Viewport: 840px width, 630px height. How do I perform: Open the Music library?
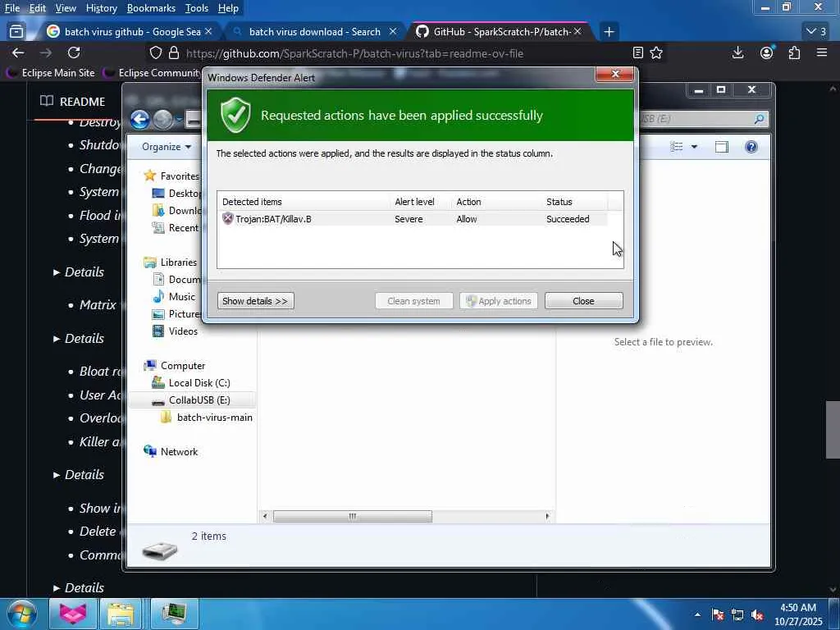pyautogui.click(x=174, y=296)
